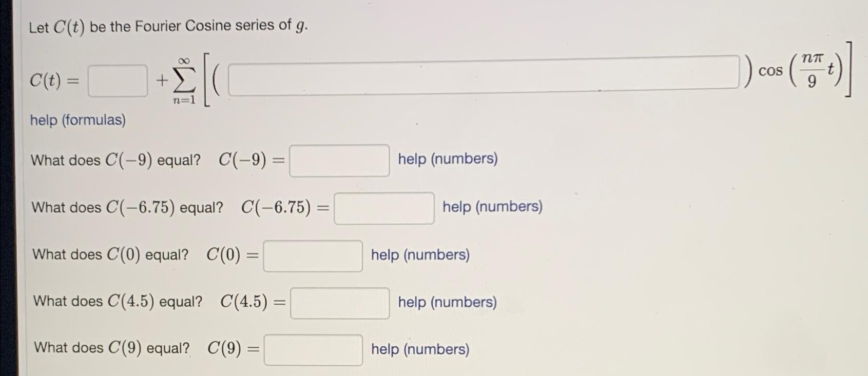Click the Fourier Cosine series statement text

pyautogui.click(x=169, y=26)
